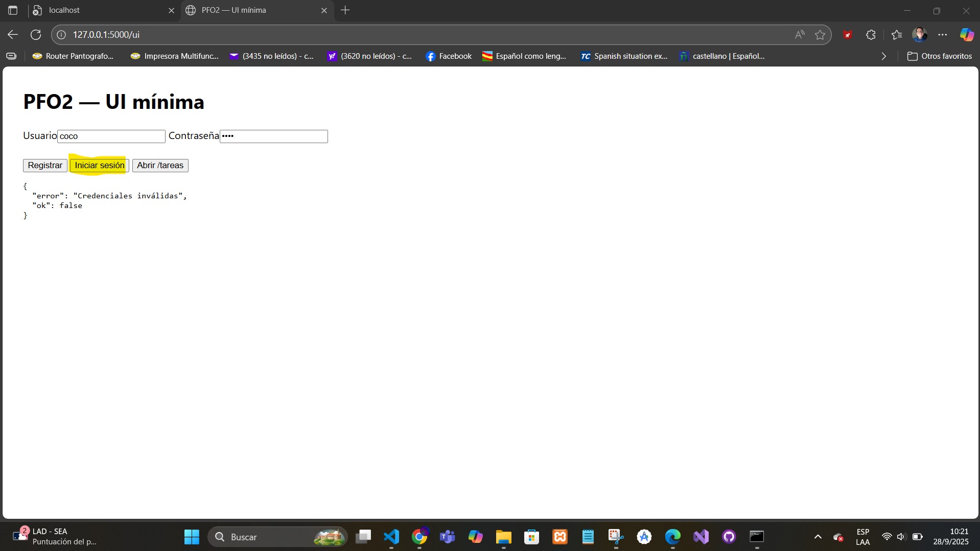Open the Extensions puzzle icon
The width and height of the screenshot is (980, 551).
click(871, 35)
